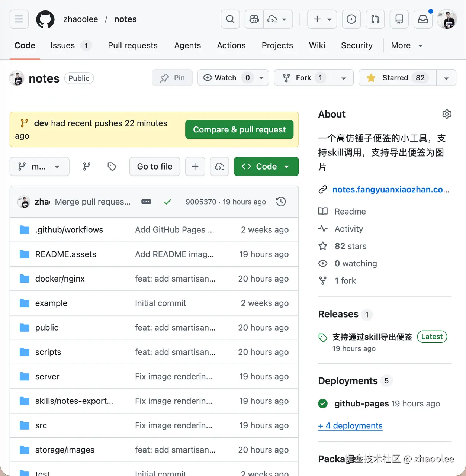Open the docker/nginx folder
The height and width of the screenshot is (476, 466).
coord(60,279)
